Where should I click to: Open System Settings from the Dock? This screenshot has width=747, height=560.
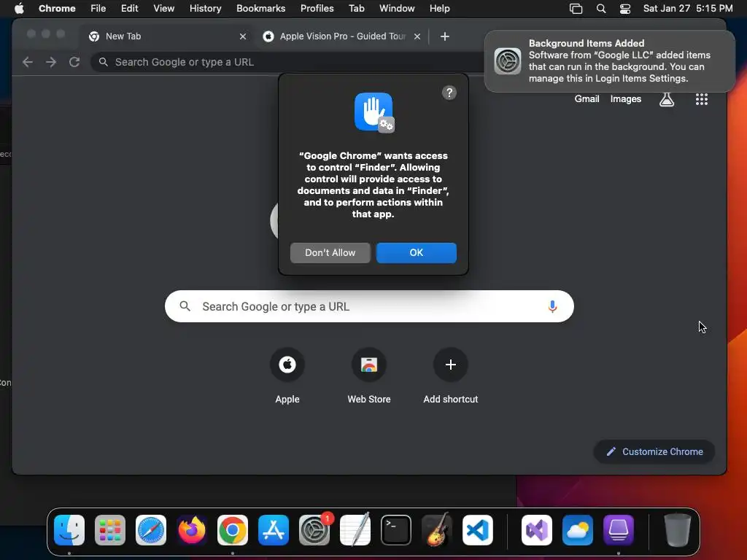[x=314, y=530]
